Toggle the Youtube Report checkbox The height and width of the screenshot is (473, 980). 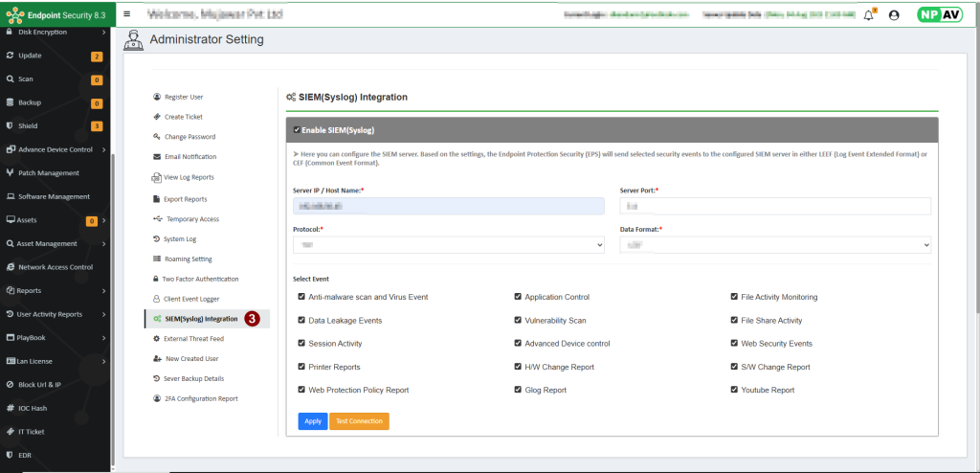pos(734,390)
